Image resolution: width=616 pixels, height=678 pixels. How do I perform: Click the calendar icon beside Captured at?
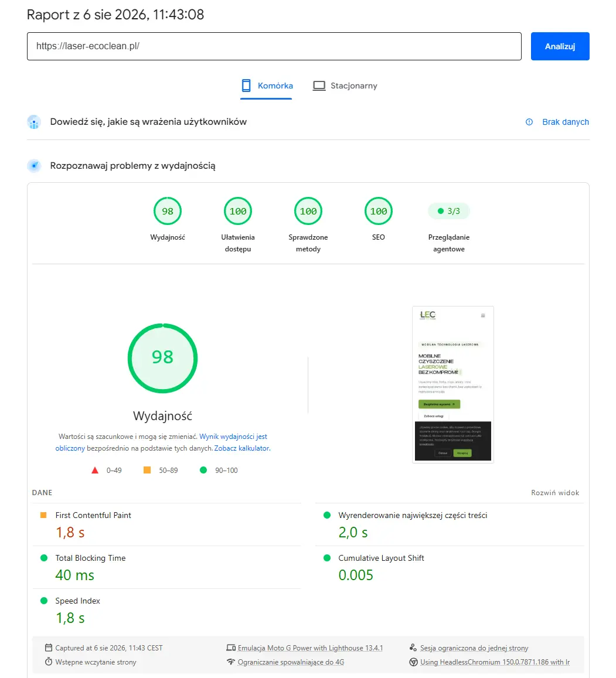(49, 648)
